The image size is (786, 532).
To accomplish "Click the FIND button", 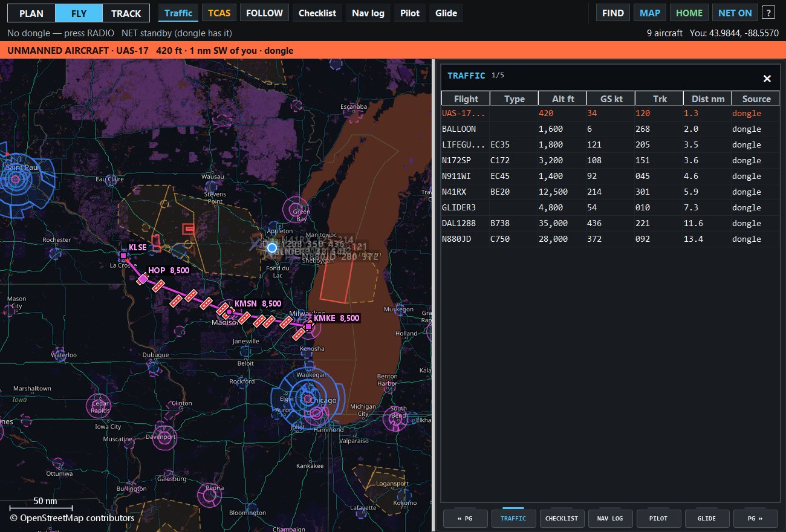I will tap(613, 13).
